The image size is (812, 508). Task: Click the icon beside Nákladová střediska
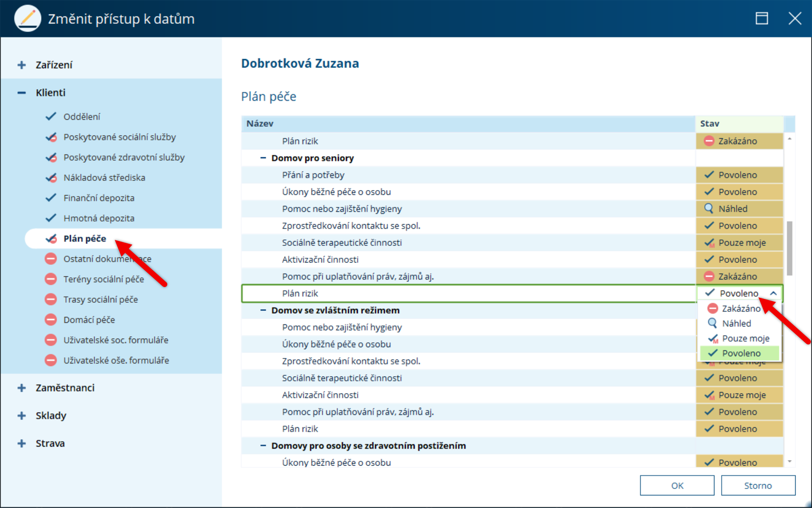51,178
